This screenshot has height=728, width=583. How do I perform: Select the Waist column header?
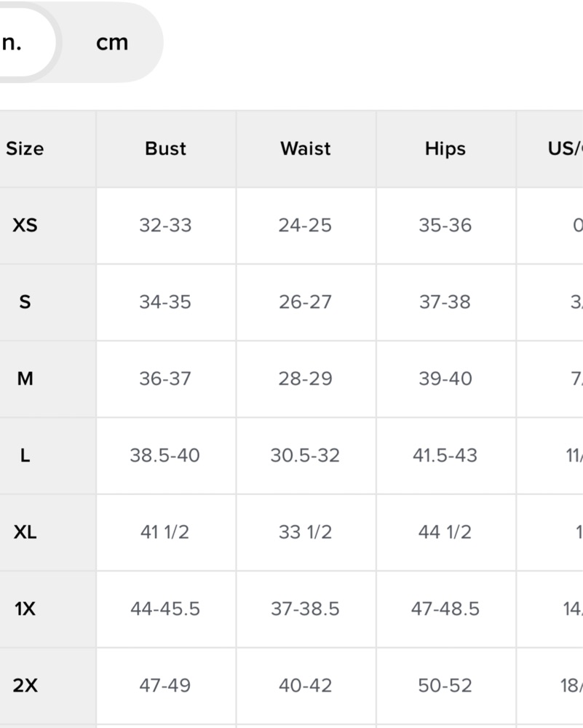point(306,149)
